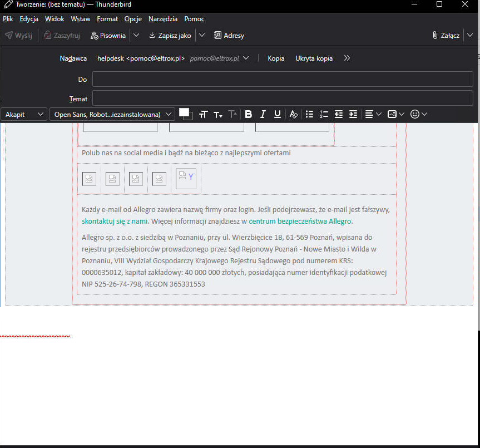Image resolution: width=480 pixels, height=448 pixels.
Task: Apply bulleted list
Action: 310,114
